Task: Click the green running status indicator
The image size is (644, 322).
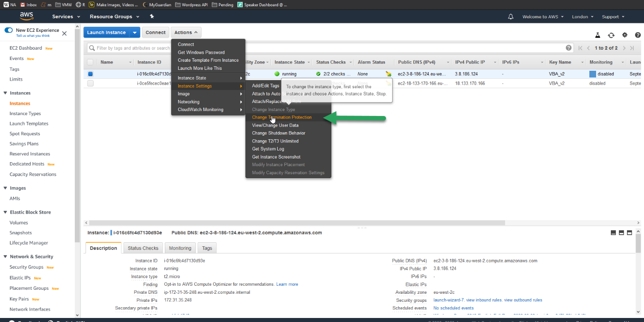Action: tap(277, 74)
